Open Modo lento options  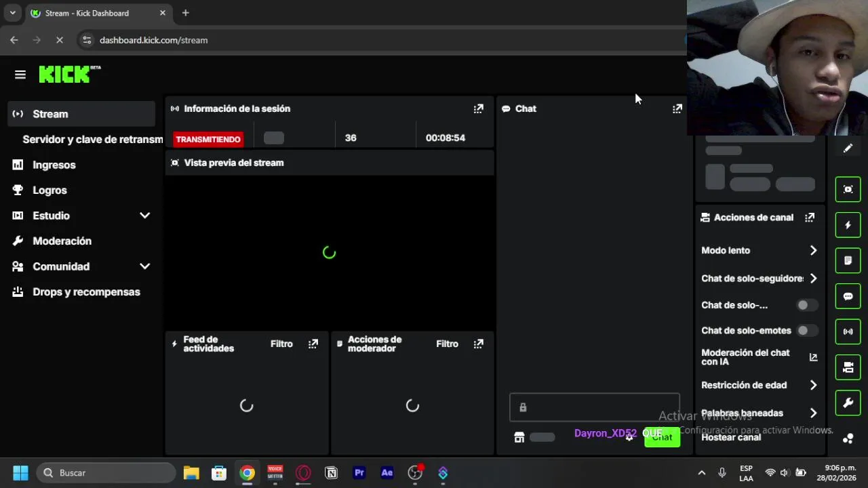[759, 250]
